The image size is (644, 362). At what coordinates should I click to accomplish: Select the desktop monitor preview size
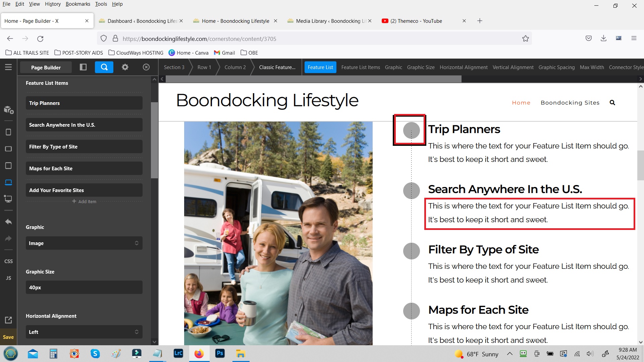click(8, 199)
